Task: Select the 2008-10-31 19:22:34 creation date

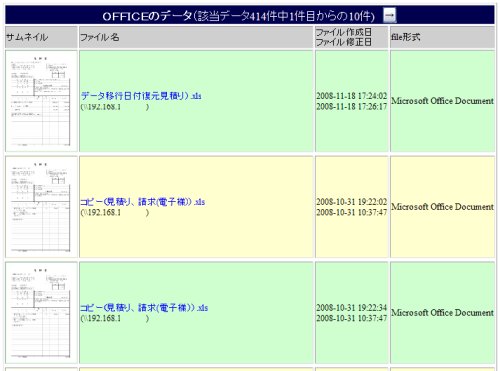Action: (x=352, y=308)
